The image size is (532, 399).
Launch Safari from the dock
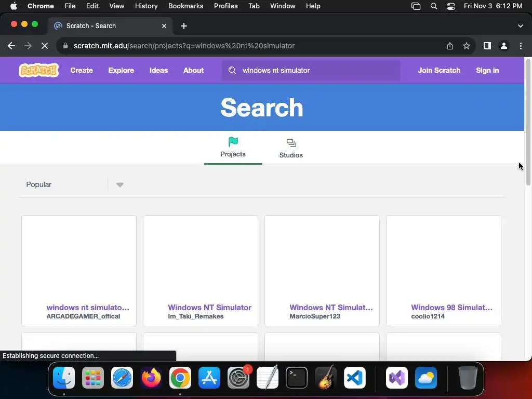click(x=122, y=378)
